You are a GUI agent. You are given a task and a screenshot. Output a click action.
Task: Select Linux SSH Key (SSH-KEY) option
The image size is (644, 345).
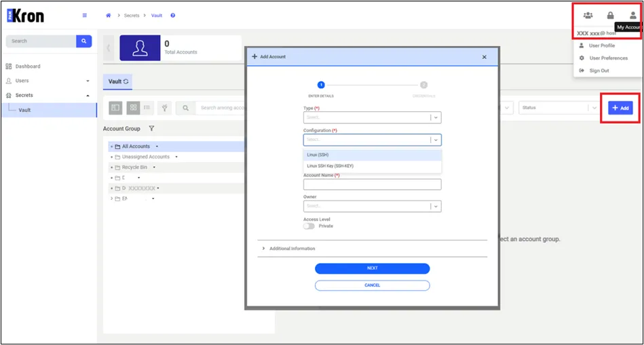[x=372, y=166]
